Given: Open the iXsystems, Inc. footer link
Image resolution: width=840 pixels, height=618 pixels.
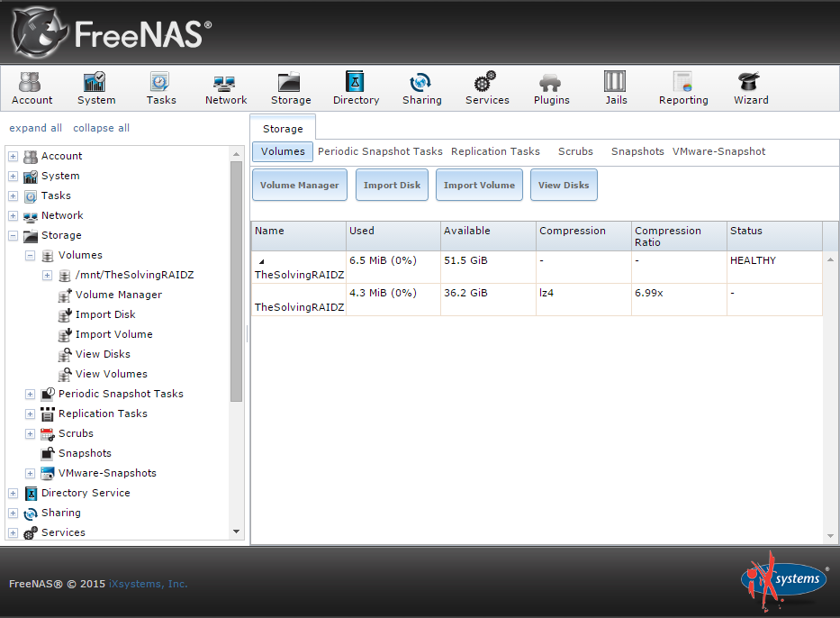Looking at the screenshot, I should [149, 584].
